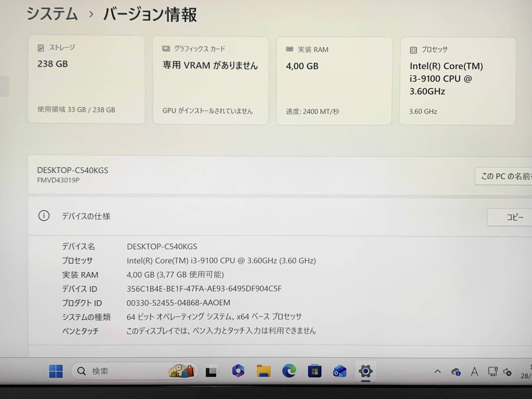
Task: Open the network status tray icon
Action: 492,372
